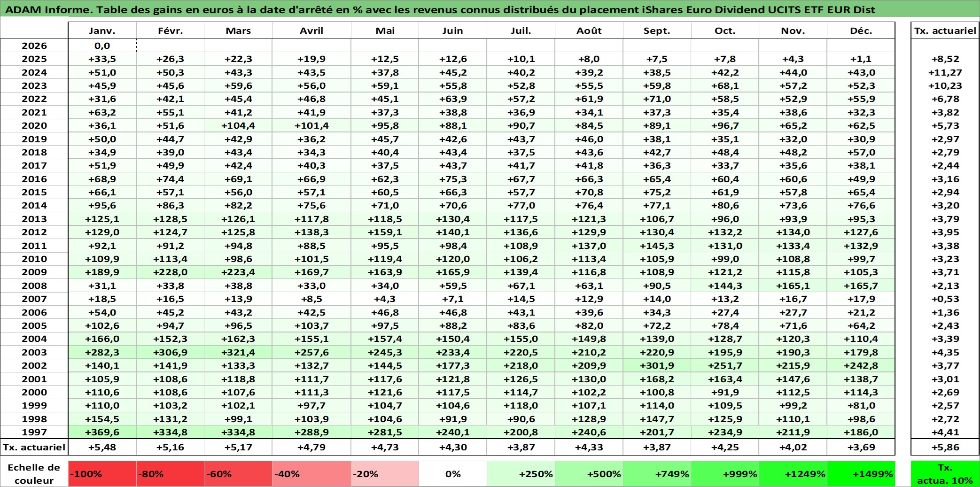980x487 pixels.
Task: Click the +301,9 value in row 2002
Action: [657, 365]
